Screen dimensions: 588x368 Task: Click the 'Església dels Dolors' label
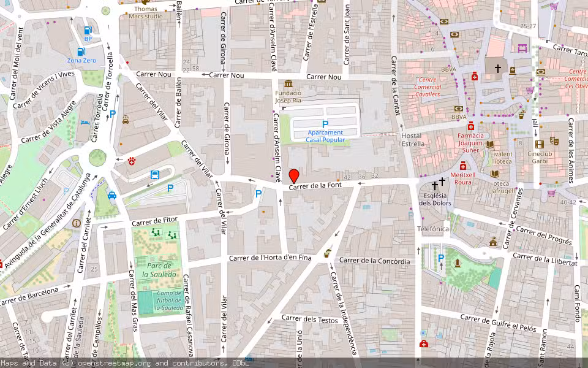coord(435,199)
